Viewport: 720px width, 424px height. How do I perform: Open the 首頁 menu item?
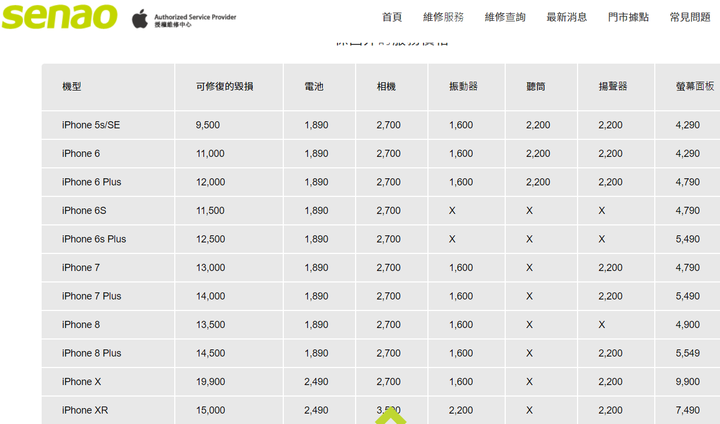click(392, 17)
